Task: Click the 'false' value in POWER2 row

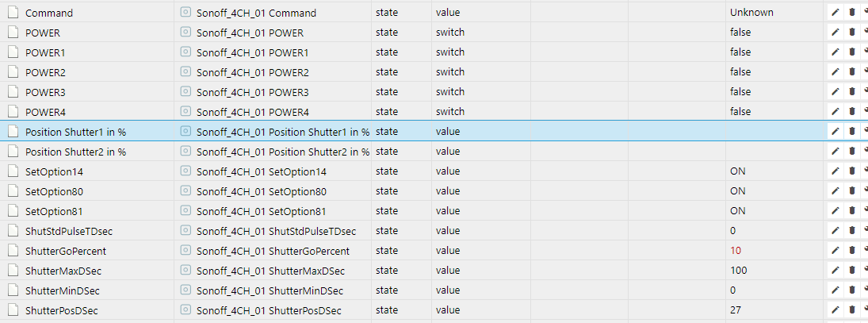Action: coord(740,72)
